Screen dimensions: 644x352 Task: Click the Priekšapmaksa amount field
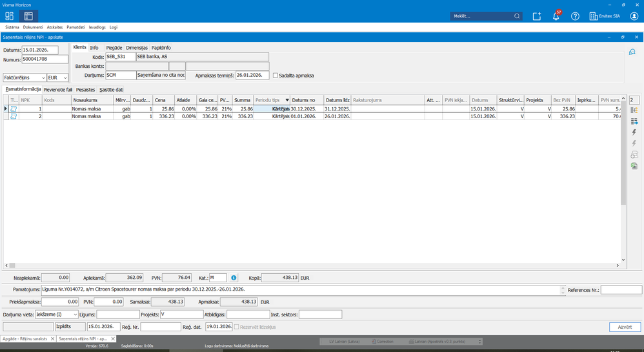point(60,302)
